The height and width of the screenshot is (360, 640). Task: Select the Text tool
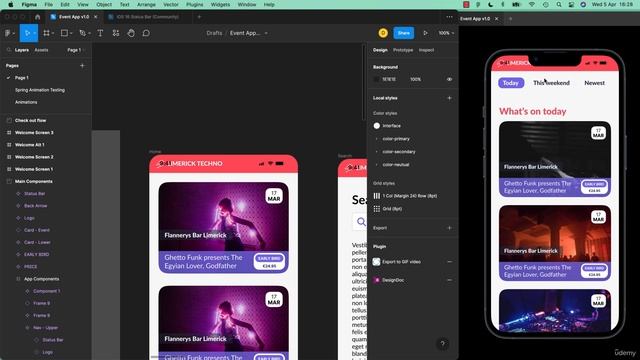pos(100,33)
